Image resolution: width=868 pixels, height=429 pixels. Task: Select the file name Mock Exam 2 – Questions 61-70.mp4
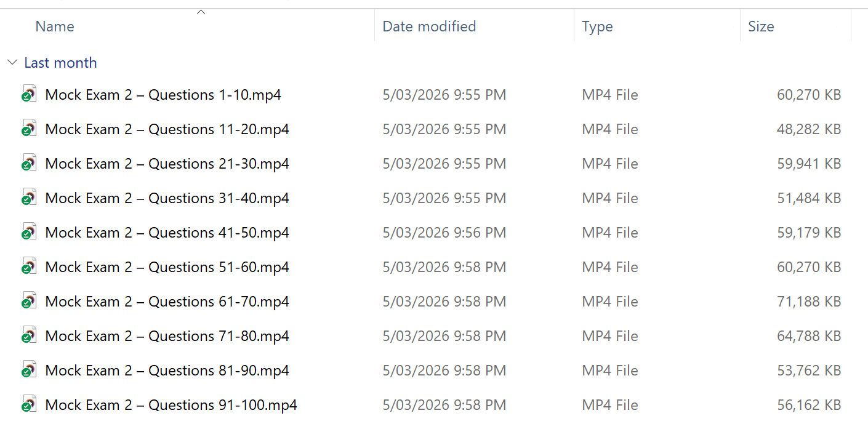pos(167,302)
